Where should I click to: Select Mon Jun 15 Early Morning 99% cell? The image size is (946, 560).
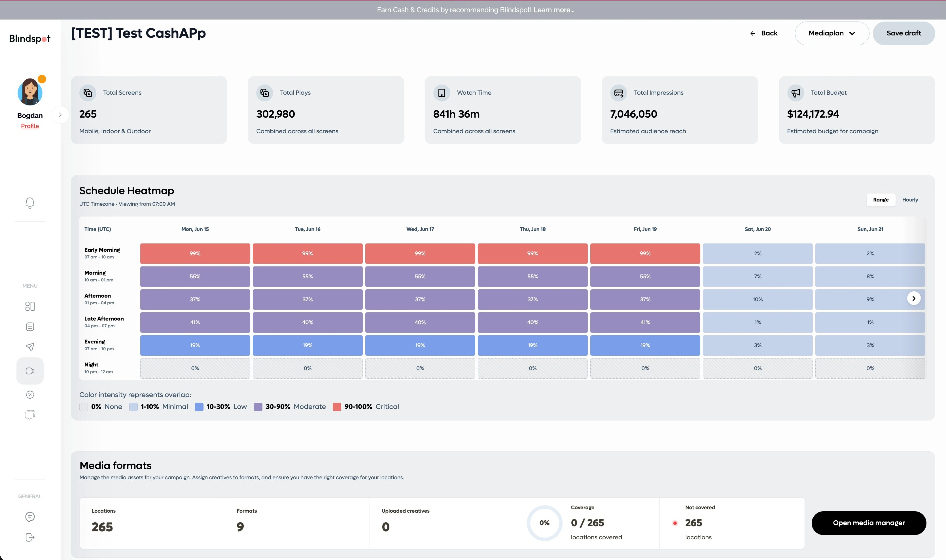[x=195, y=254]
